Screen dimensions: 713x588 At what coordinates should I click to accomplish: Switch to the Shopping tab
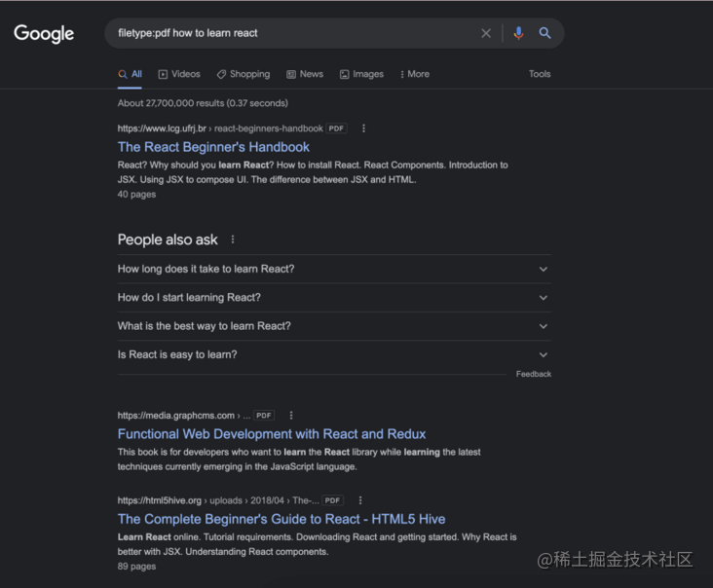(x=244, y=74)
